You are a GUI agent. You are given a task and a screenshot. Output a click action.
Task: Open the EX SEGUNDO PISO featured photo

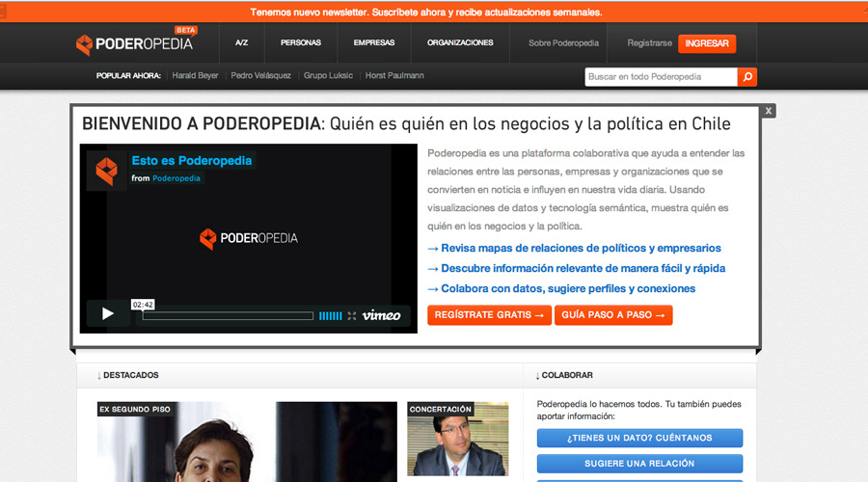tap(247, 442)
